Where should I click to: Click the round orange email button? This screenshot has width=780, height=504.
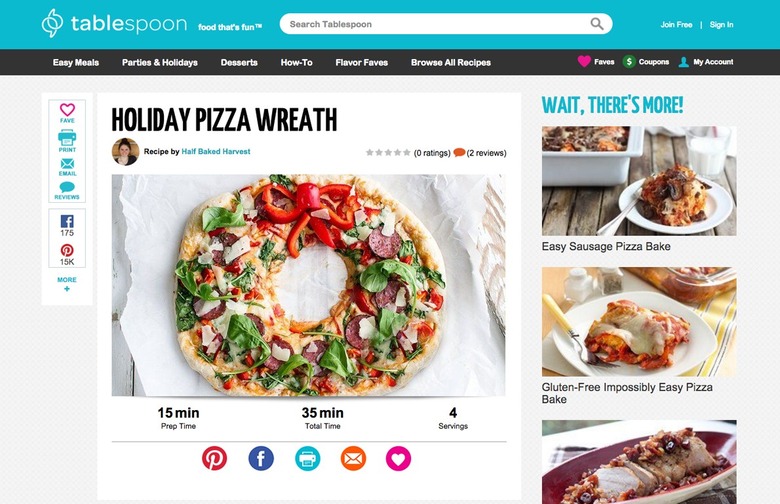point(353,458)
